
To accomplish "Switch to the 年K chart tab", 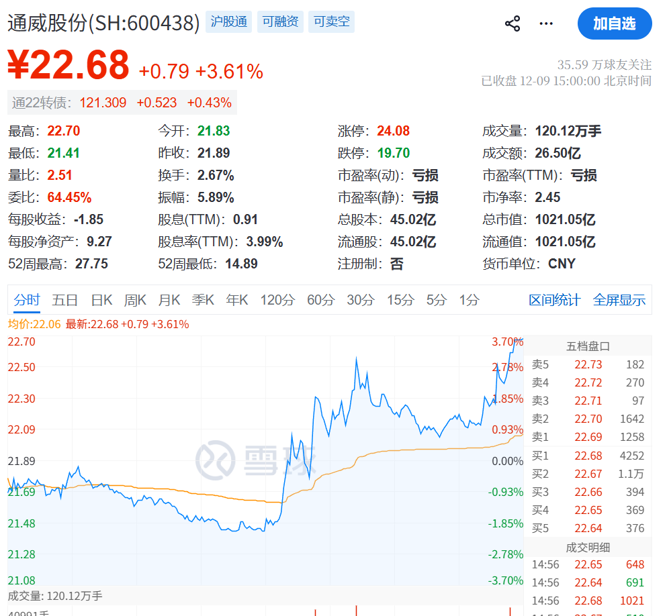I will click(x=237, y=299).
